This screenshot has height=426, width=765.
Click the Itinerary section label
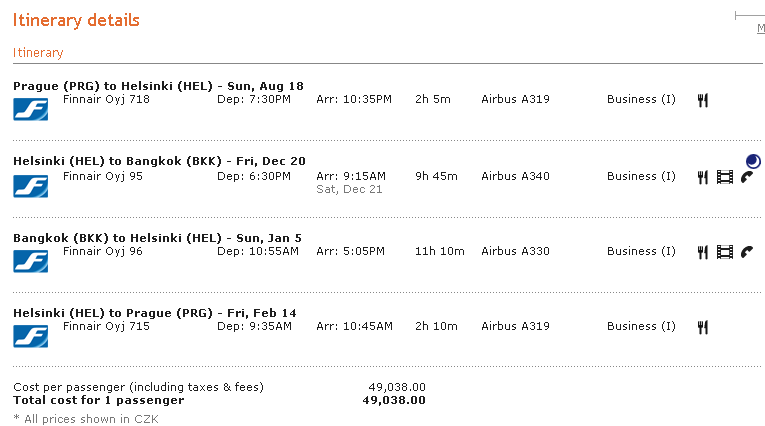click(x=38, y=53)
